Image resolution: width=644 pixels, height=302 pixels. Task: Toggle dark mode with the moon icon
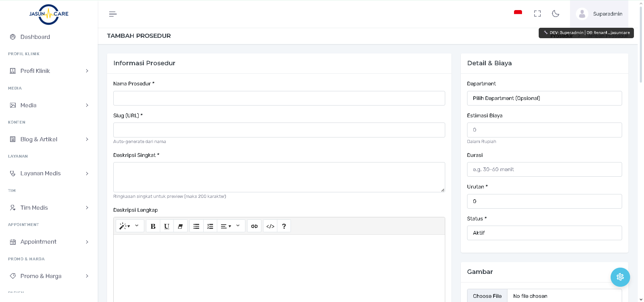point(555,14)
